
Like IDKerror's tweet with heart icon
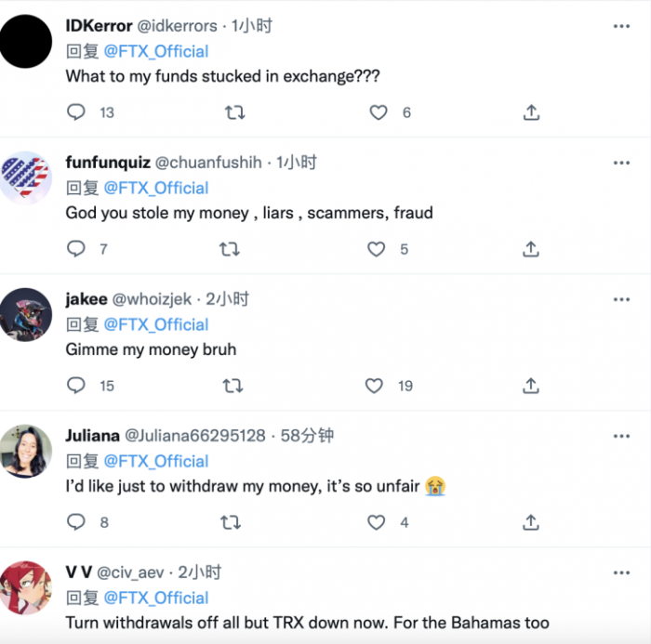(379, 112)
